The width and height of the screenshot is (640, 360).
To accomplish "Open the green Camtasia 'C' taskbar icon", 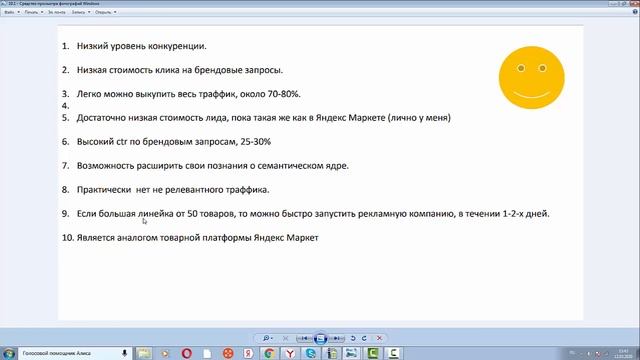I will pyautogui.click(x=373, y=353).
